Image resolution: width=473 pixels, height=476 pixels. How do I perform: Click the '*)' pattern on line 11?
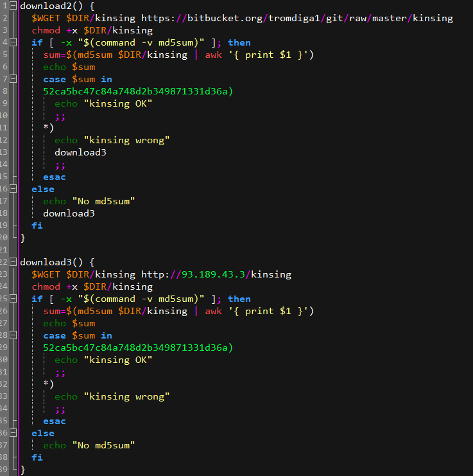49,128
